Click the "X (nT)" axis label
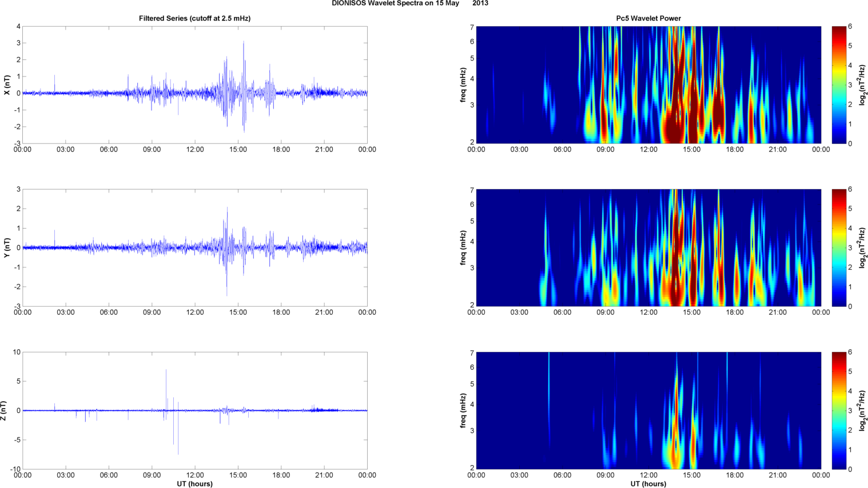This screenshot has width=868, height=488. click(7, 85)
